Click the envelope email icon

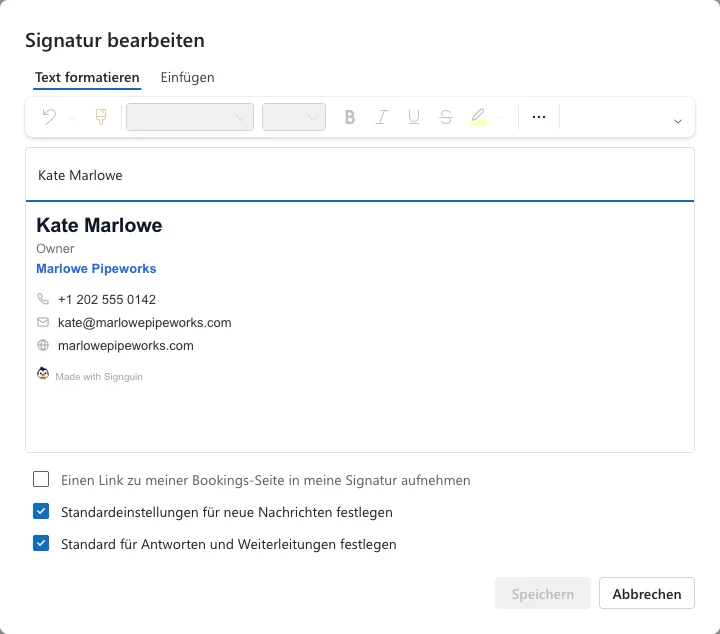[43, 322]
